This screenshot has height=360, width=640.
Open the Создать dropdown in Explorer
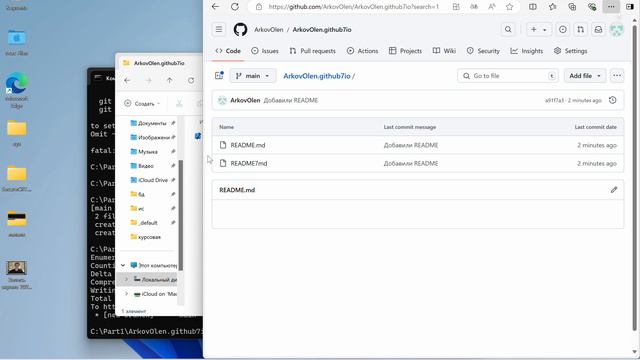(x=142, y=104)
